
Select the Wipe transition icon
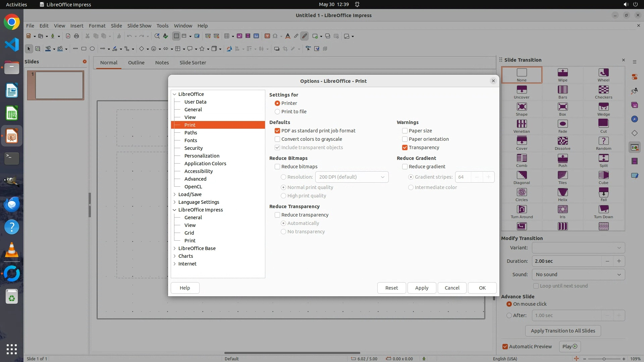(562, 73)
